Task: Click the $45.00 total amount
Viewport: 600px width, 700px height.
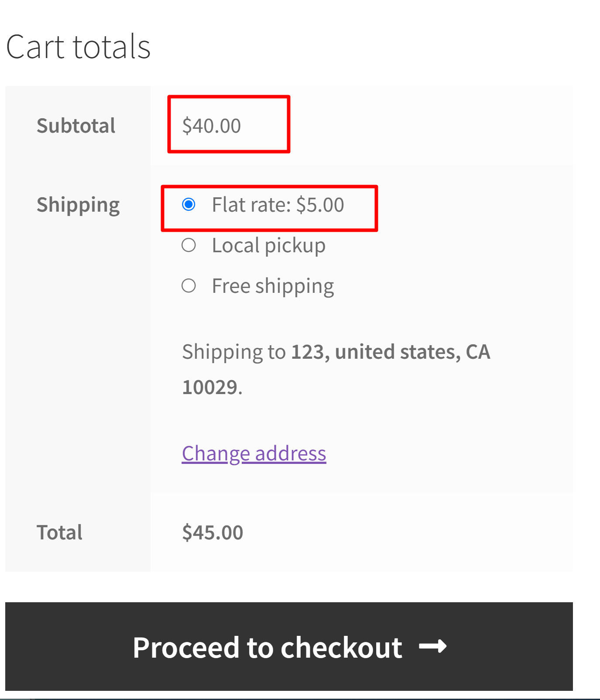Action: tap(213, 532)
